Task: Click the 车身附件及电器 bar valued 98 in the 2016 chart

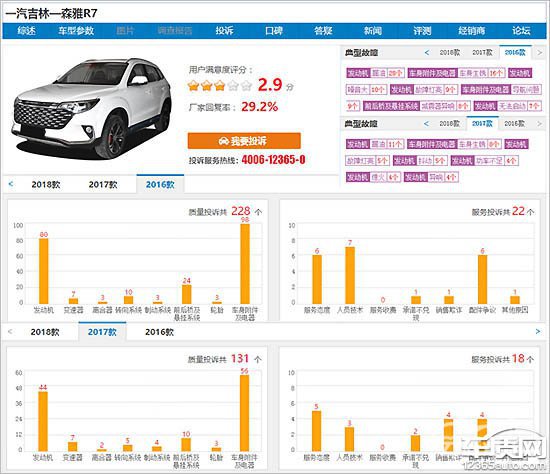Action: 245,264
